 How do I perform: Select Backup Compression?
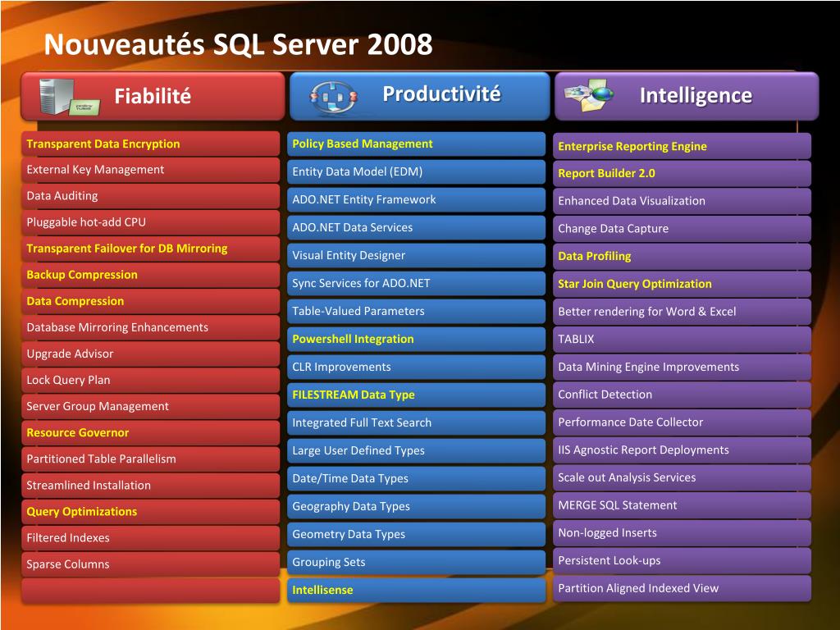[151, 275]
